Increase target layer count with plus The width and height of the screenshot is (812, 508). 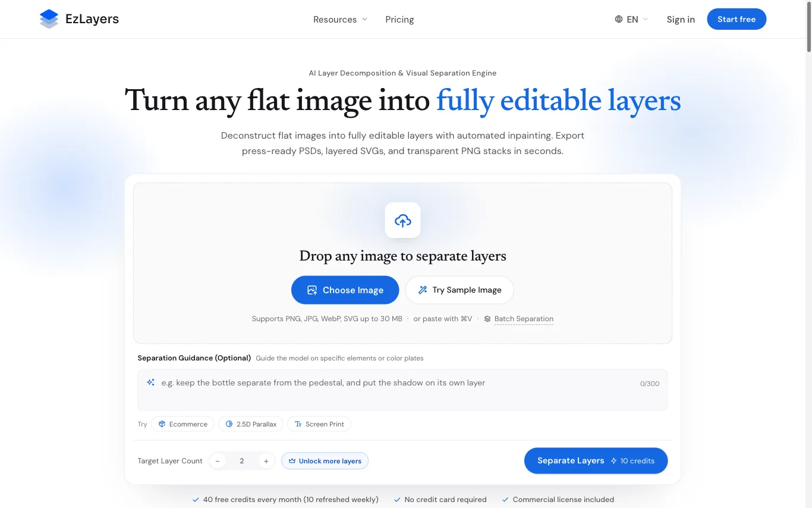(266, 461)
